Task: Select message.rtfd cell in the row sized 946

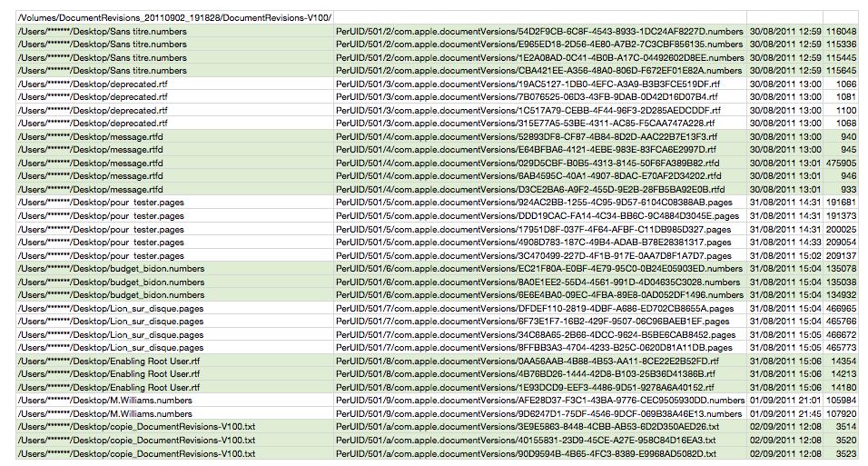Action: (174, 176)
